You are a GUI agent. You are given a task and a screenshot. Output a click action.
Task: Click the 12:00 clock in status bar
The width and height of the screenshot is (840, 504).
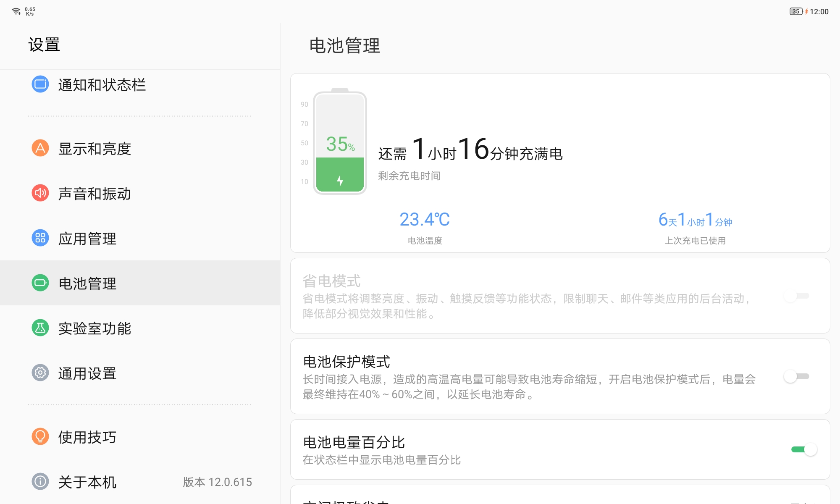tap(821, 11)
